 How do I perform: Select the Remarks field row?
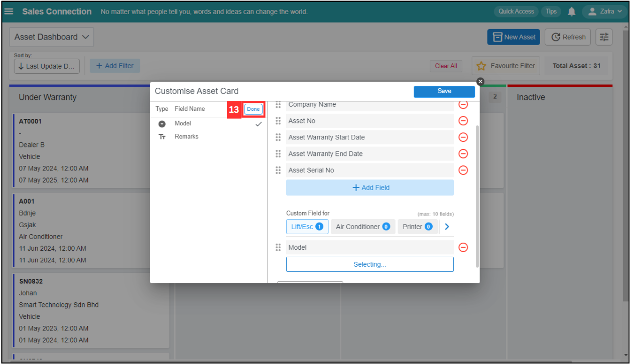pyautogui.click(x=209, y=137)
